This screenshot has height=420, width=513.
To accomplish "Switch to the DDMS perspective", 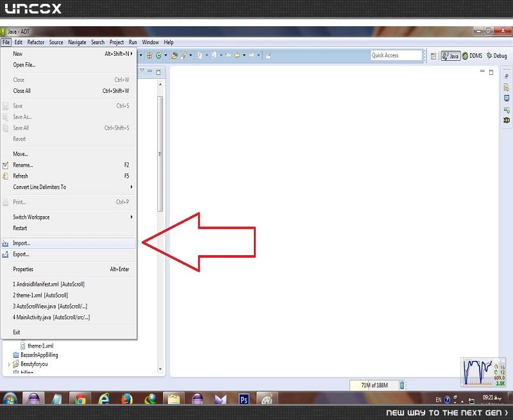I will pyautogui.click(x=472, y=56).
